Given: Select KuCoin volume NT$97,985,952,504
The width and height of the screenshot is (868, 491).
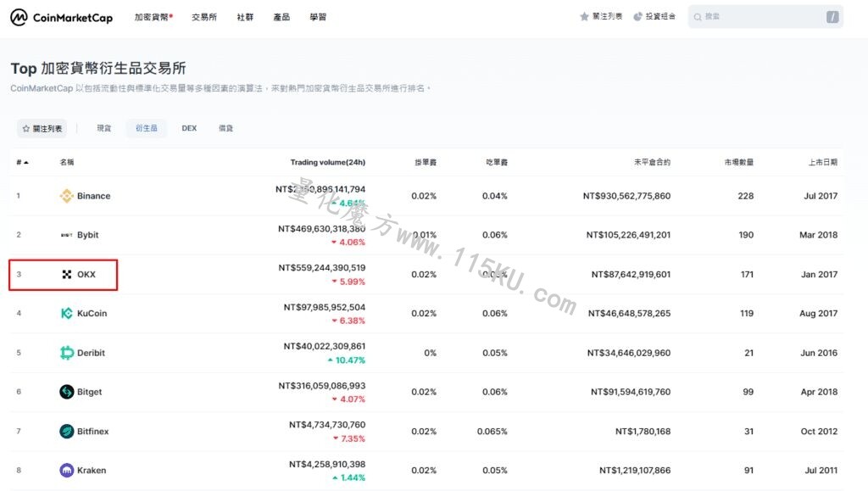Looking at the screenshot, I should click(x=325, y=307).
